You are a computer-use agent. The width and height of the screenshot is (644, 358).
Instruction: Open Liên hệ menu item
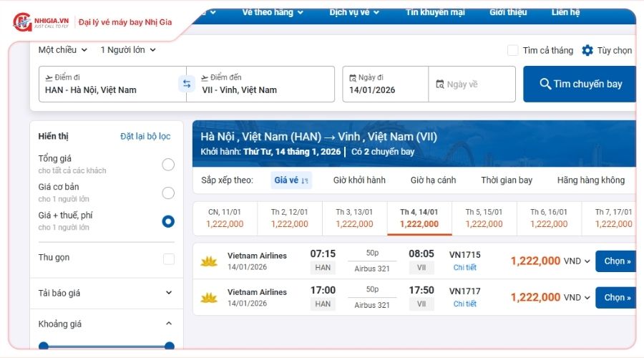pyautogui.click(x=565, y=12)
